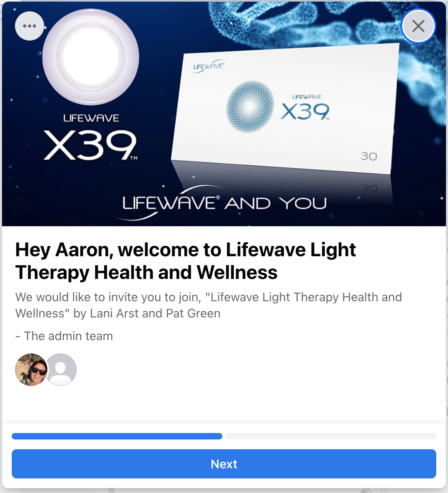
Task: Select the filled blue progress step
Action: tap(117, 436)
